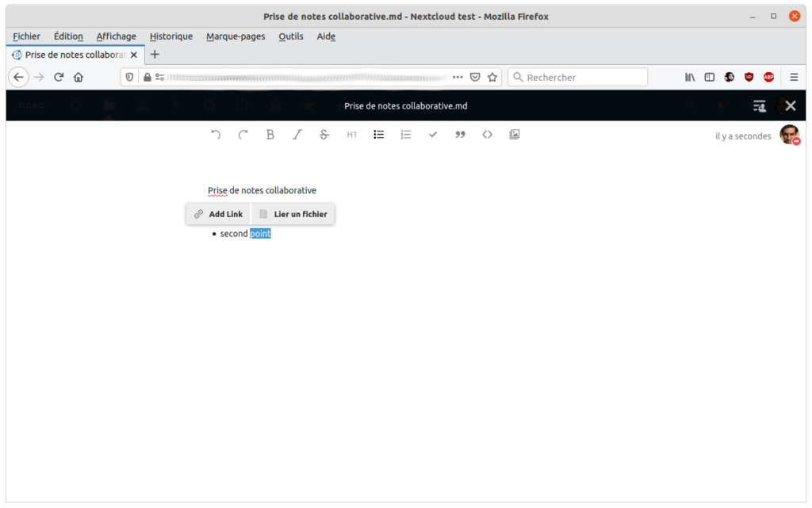
Task: Click Lier un fichier button
Action: click(x=293, y=214)
